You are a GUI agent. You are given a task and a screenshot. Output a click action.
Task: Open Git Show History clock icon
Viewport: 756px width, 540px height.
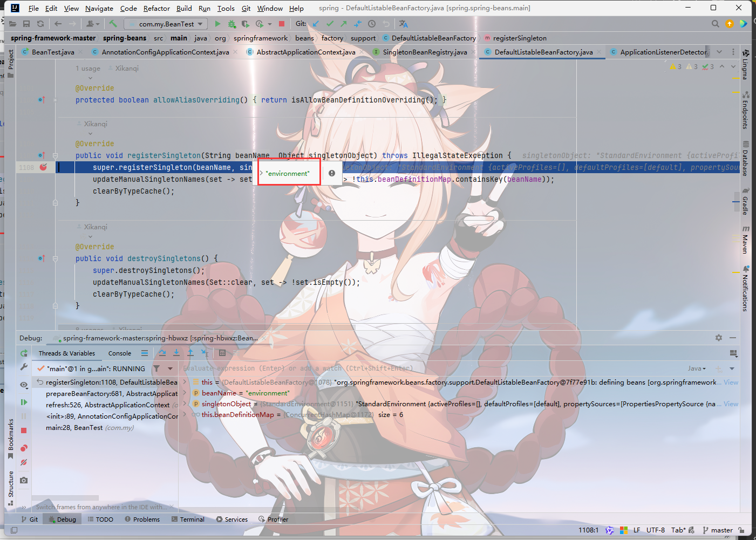coord(372,24)
